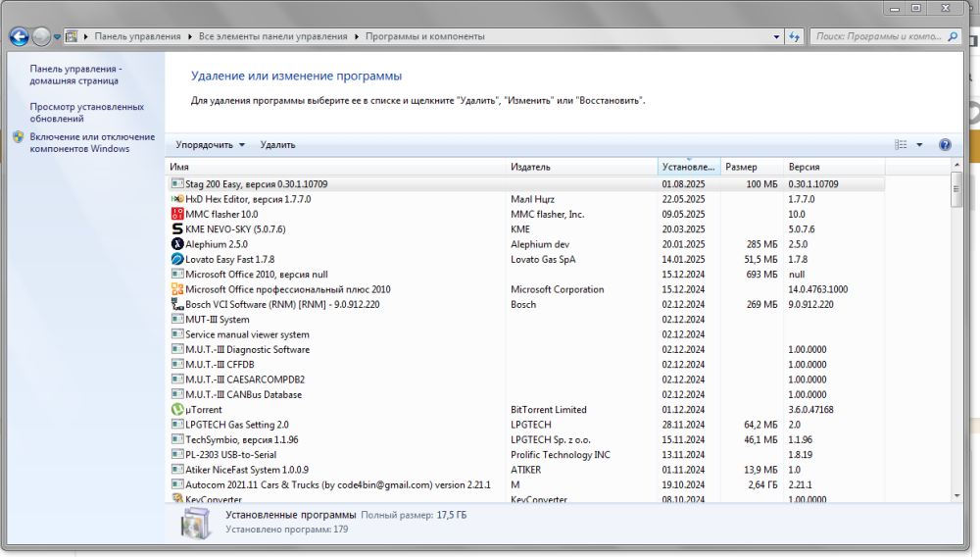This screenshot has height=557, width=980.
Task: Click the Control Panel icon in address bar
Action: click(x=72, y=36)
